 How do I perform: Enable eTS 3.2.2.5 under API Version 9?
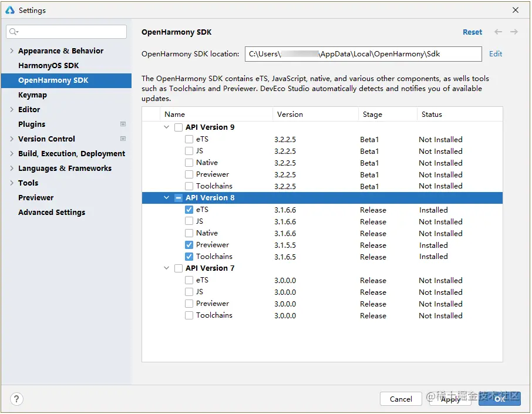pyautogui.click(x=189, y=139)
